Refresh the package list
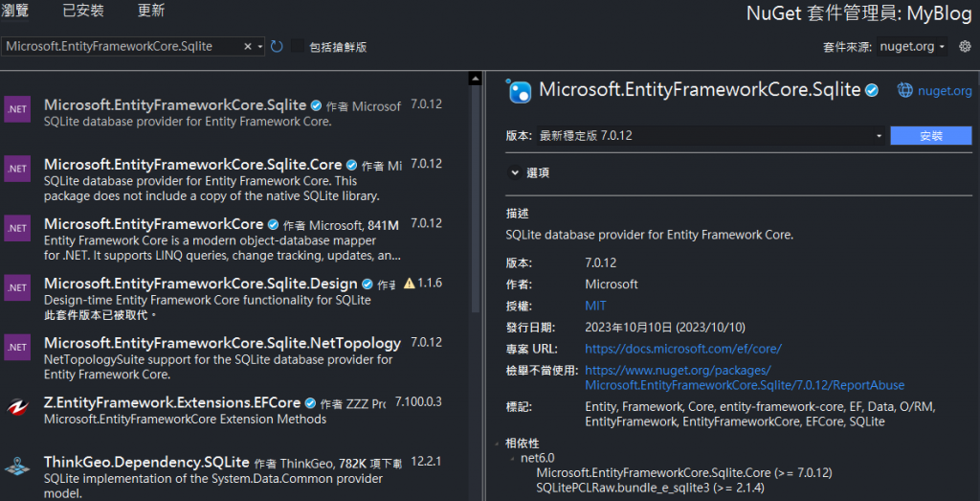The width and height of the screenshot is (980, 501). pos(277,46)
